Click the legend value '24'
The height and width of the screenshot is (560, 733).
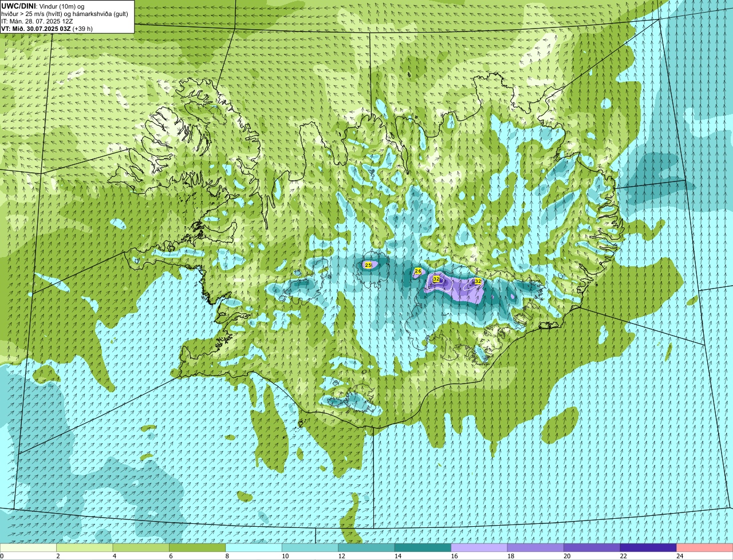(680, 556)
